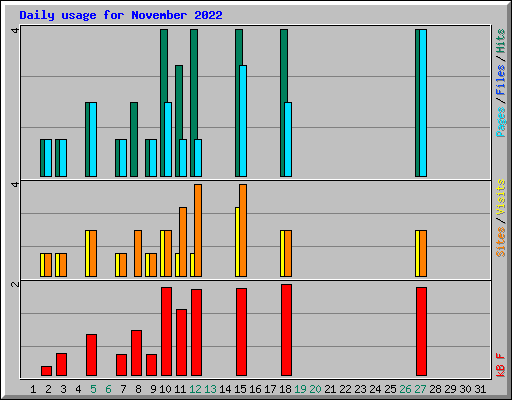Click the green Hits bar for day 8

click(x=134, y=139)
